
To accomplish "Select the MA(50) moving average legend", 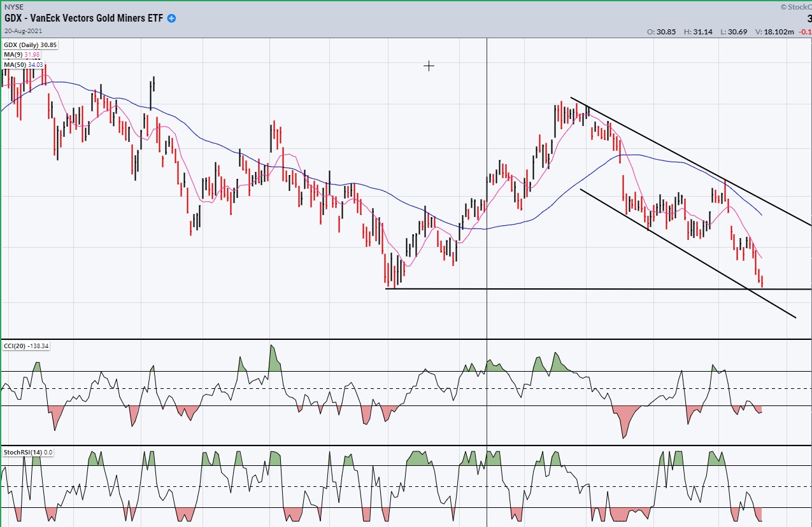I will (x=24, y=64).
